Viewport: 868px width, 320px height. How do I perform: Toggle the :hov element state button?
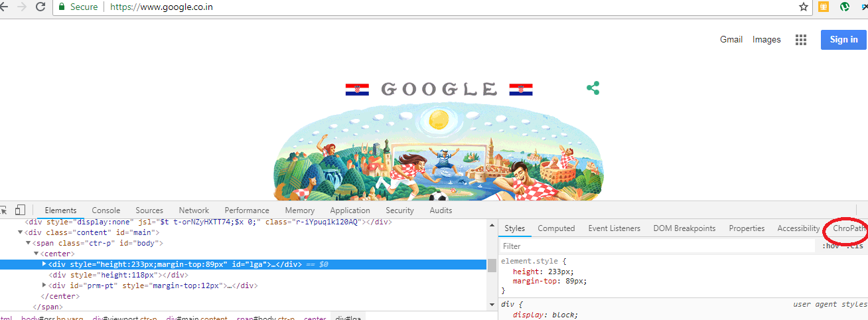tap(830, 246)
